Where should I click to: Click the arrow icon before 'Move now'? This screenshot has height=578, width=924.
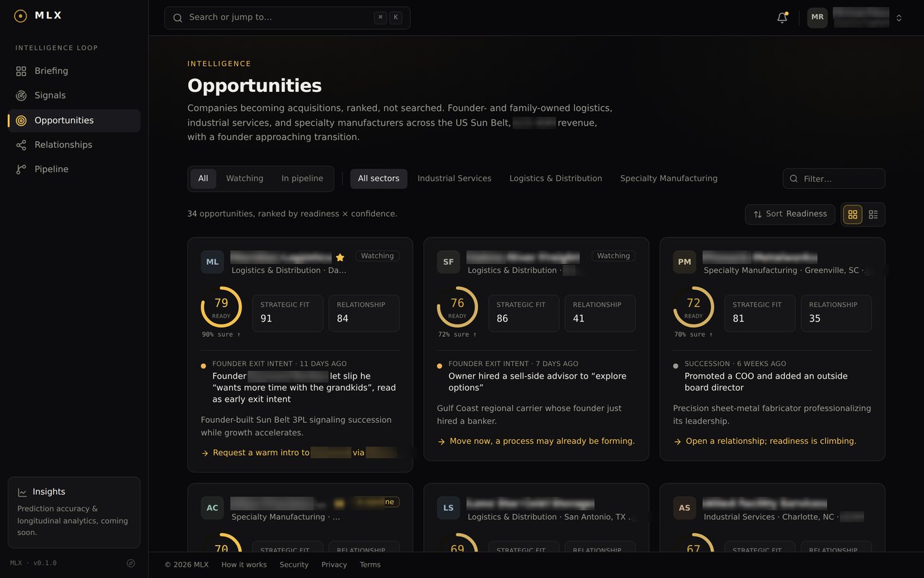click(x=442, y=442)
